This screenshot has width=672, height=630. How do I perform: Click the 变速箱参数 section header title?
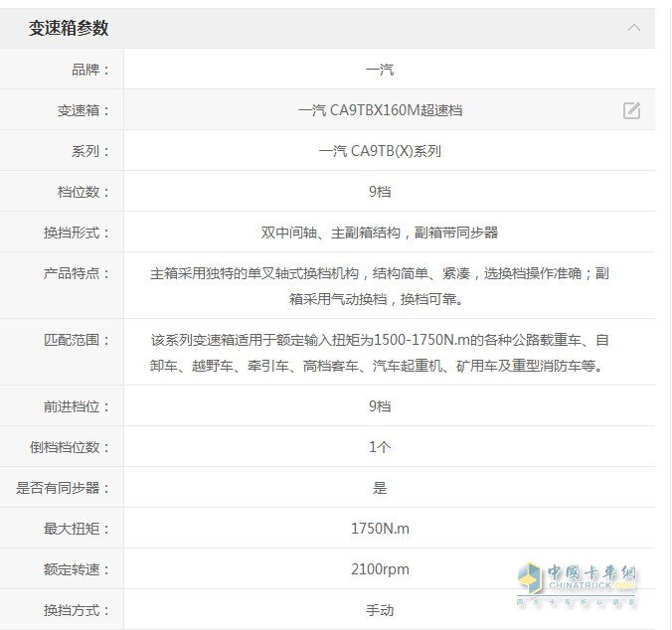pos(69,29)
